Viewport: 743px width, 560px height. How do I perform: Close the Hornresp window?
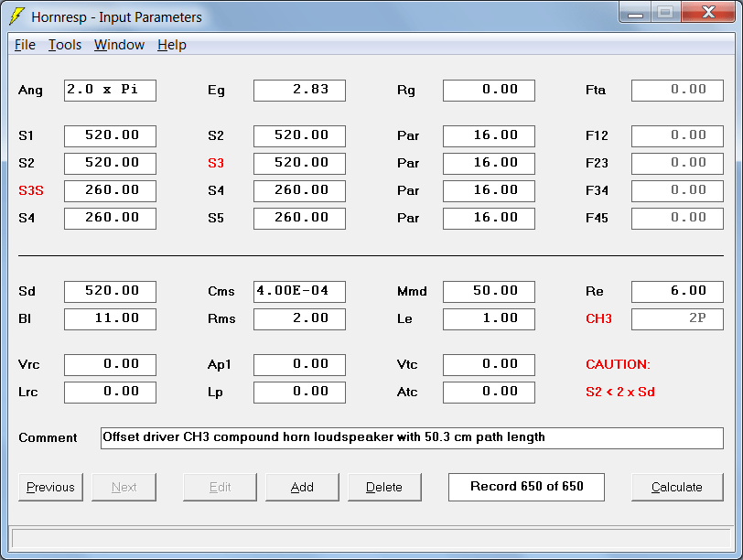coord(709,12)
